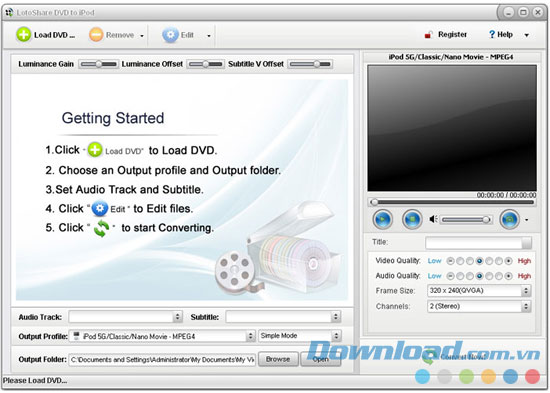
Task: Click the iPod 5G/Classic/Nano Movie preview title
Action: click(451, 57)
